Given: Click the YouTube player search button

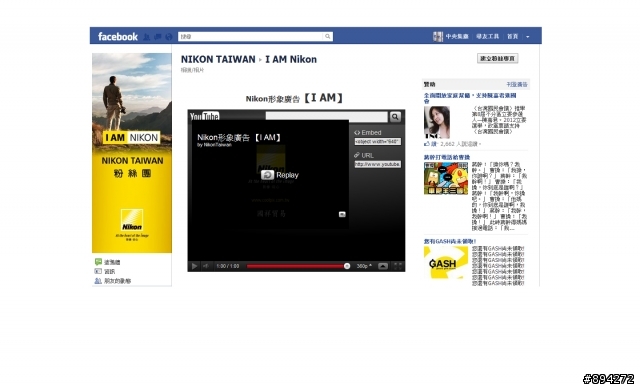Looking at the screenshot, I should pos(395,117).
